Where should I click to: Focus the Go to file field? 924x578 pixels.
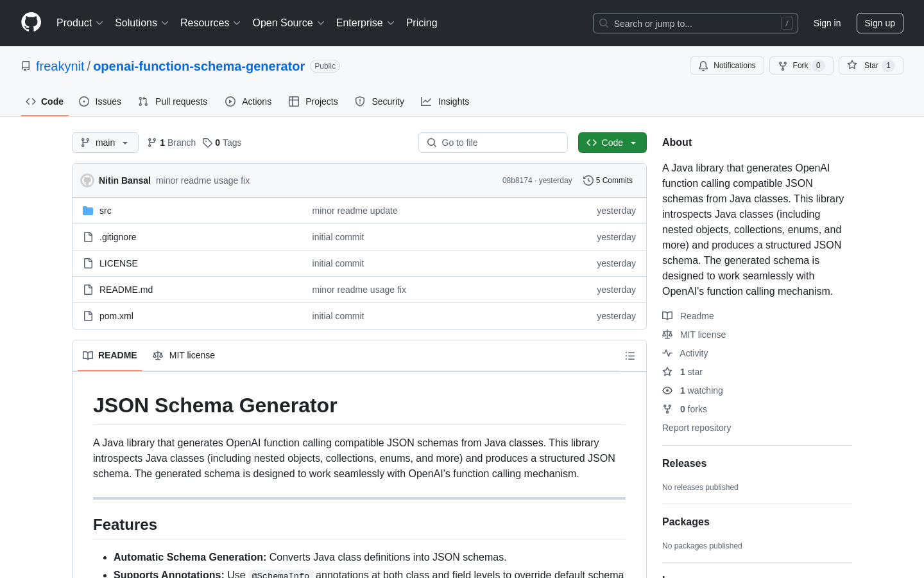[x=493, y=143]
